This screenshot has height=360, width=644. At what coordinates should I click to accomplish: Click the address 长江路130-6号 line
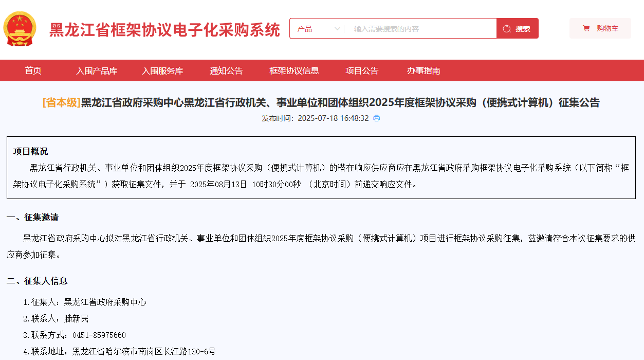[x=119, y=351]
